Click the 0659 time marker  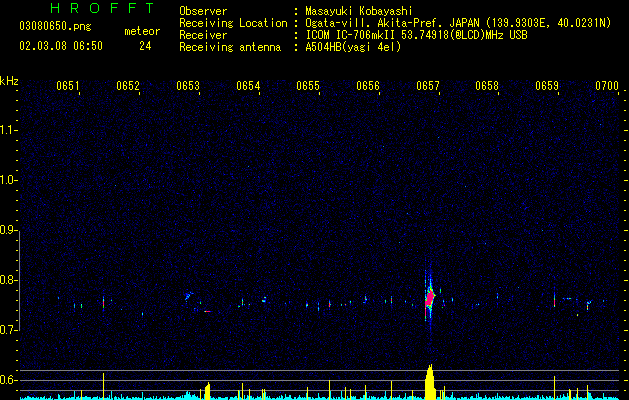(547, 85)
